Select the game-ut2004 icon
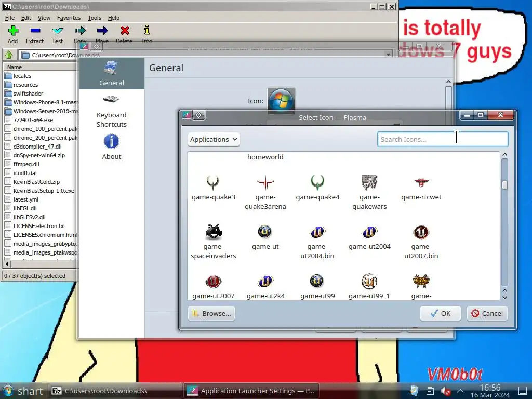This screenshot has width=532, height=399. 369,237
